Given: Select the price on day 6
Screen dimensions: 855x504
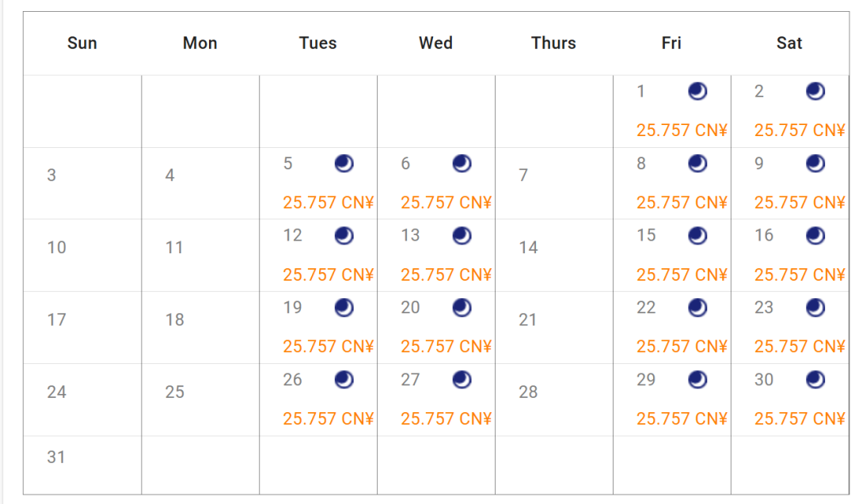Looking at the screenshot, I should coord(446,203).
